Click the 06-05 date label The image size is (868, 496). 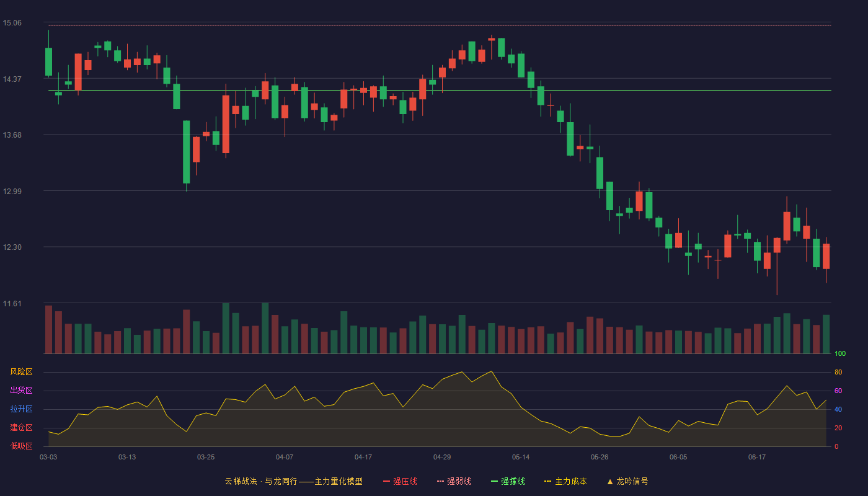pyautogui.click(x=678, y=457)
